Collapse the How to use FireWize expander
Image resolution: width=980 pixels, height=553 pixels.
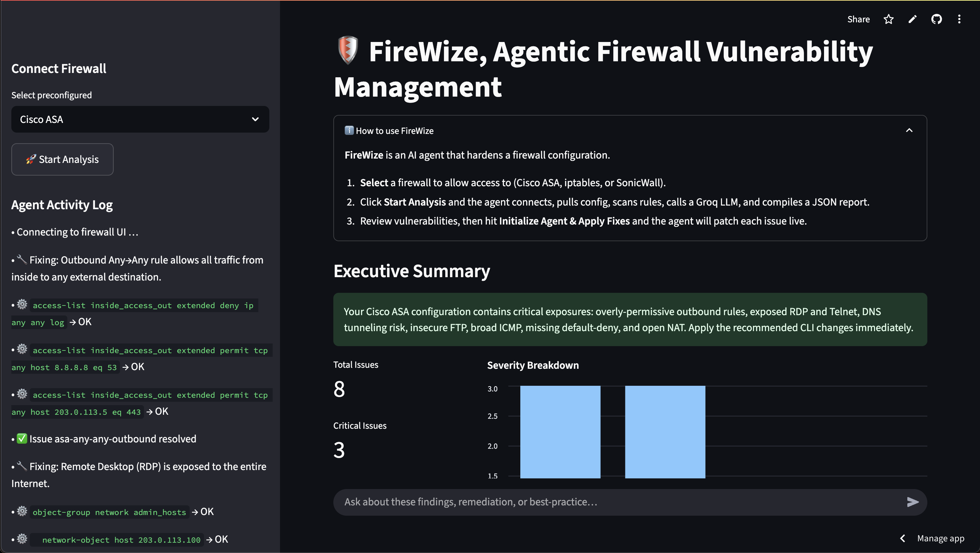click(909, 131)
